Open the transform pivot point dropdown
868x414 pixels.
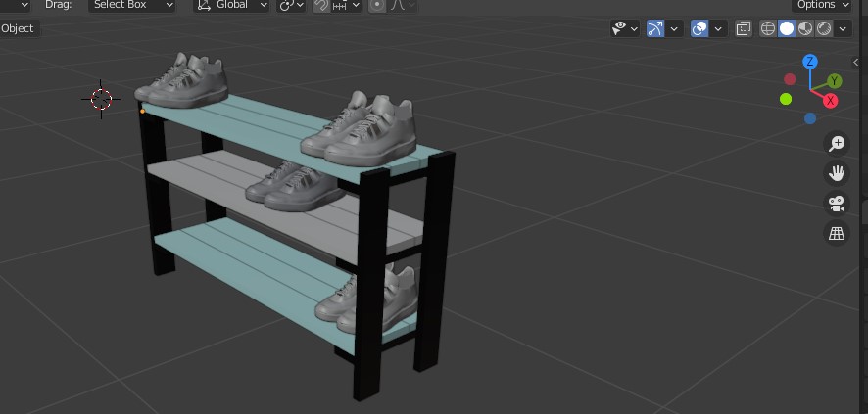(291, 5)
